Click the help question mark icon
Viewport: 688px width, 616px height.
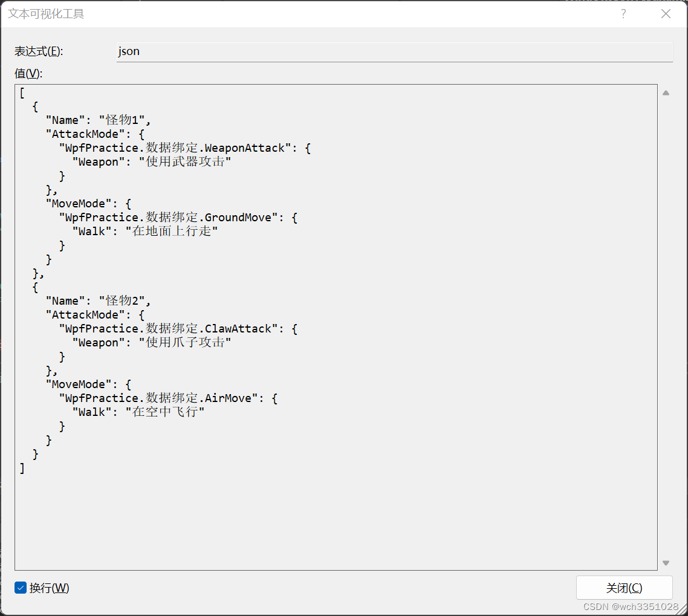tap(623, 13)
